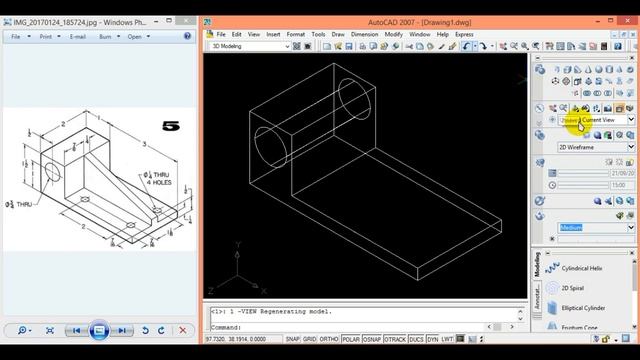This screenshot has height=360, width=640.
Task: Click the Zoom Realtime magnifier icon in toolbar
Action: 514,47
